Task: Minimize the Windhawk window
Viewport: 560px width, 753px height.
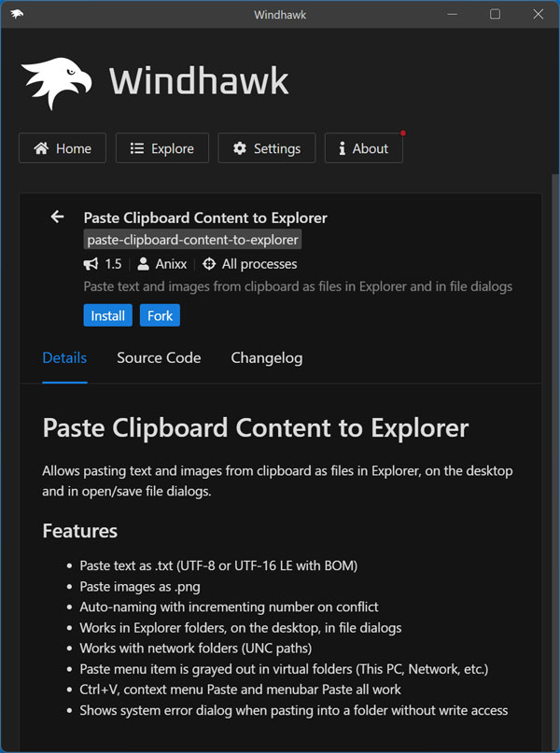Action: [452, 14]
